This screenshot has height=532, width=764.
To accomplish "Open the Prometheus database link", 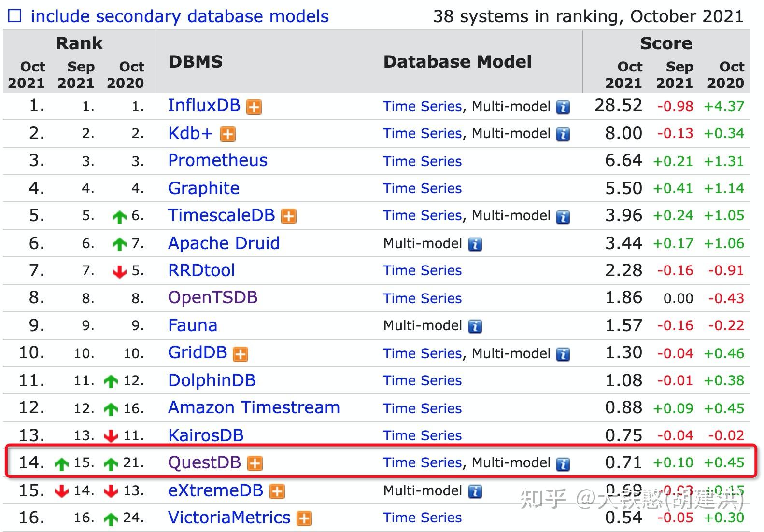I will tap(217, 160).
